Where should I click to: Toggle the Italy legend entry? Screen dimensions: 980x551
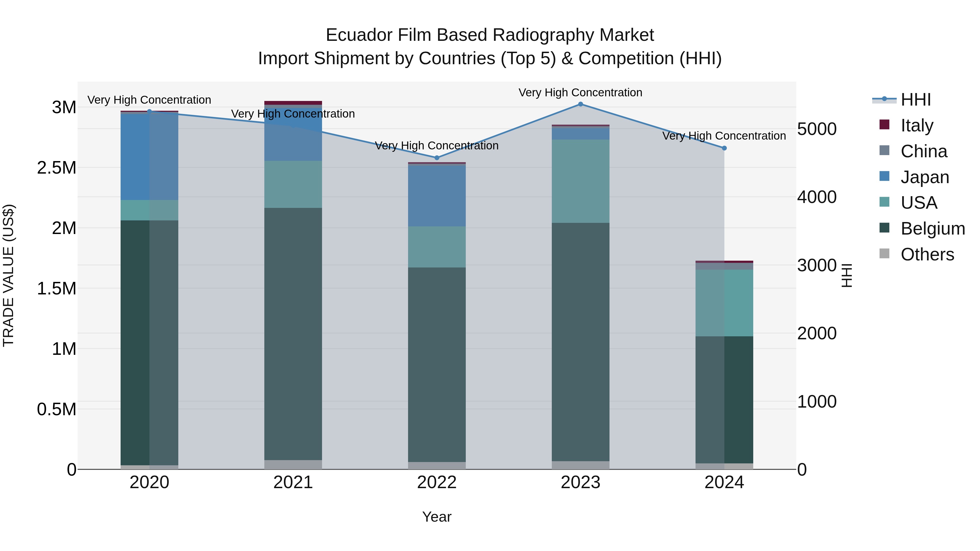pyautogui.click(x=906, y=125)
